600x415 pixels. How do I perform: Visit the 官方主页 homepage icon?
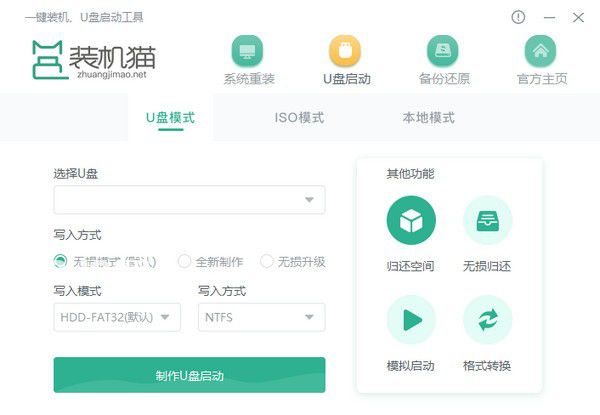coord(540,51)
